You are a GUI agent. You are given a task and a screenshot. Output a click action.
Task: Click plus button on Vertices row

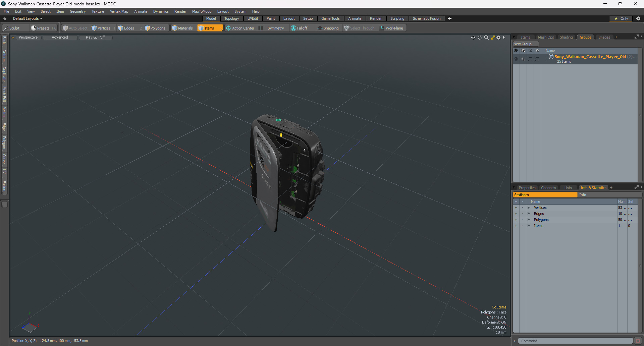click(516, 208)
